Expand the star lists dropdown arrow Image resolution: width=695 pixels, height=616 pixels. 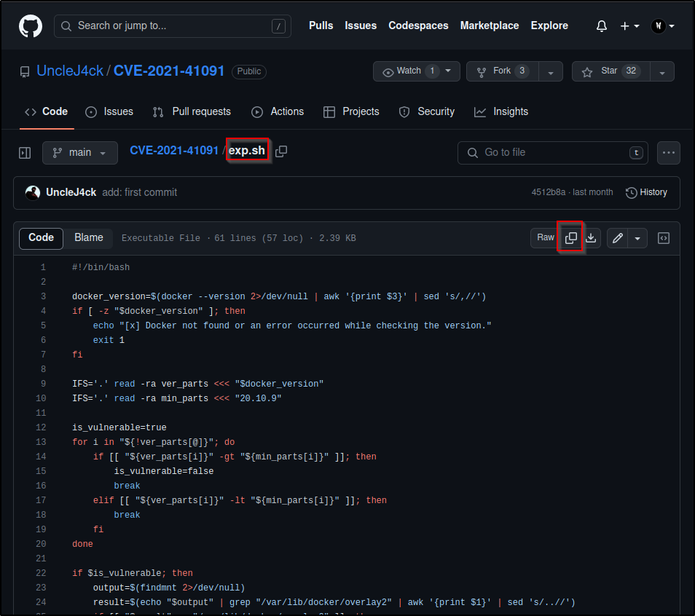(x=662, y=72)
